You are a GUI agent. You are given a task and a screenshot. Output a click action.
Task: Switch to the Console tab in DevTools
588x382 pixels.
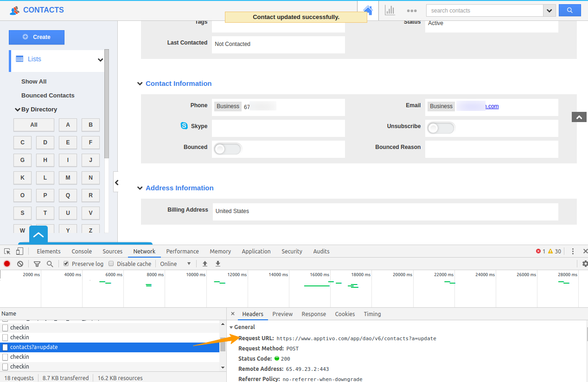(x=82, y=251)
